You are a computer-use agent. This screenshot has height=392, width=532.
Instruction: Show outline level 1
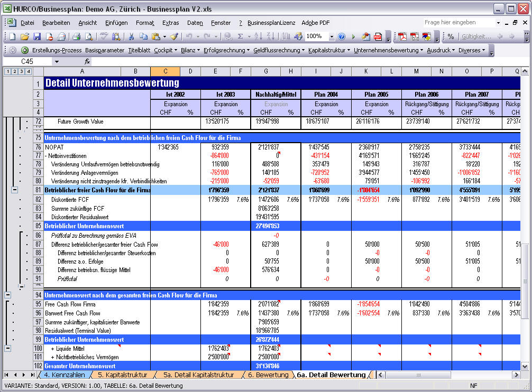(x=8, y=71)
